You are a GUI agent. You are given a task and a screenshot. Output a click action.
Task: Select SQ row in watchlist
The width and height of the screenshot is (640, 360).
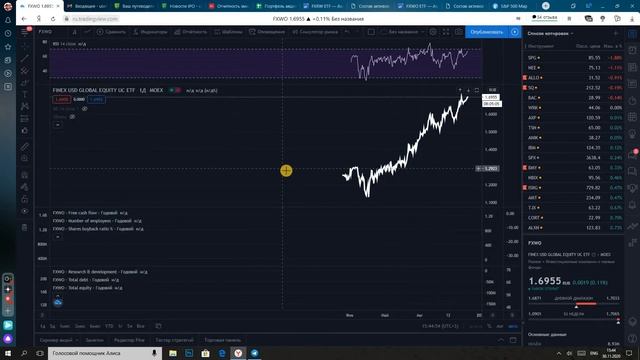coord(573,88)
